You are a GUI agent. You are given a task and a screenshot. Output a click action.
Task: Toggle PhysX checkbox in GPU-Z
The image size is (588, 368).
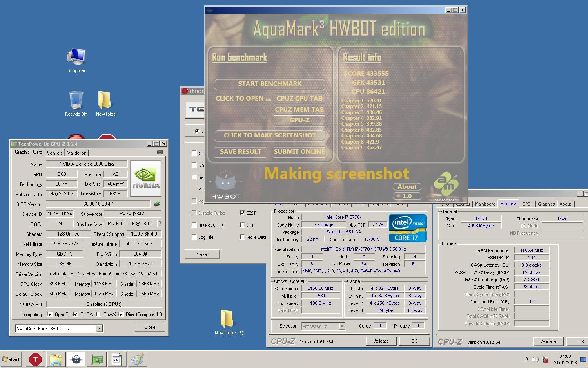coord(98,314)
